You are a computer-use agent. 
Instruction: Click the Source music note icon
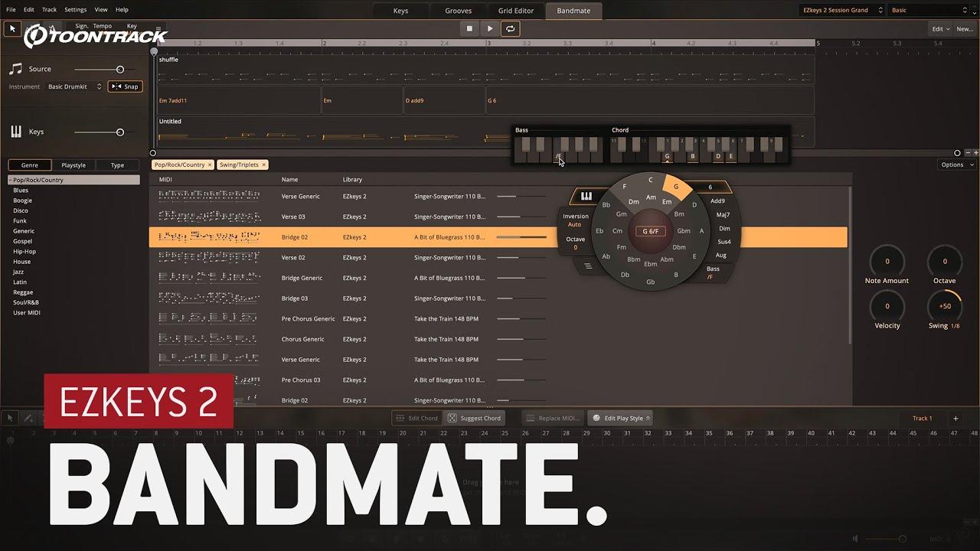coord(15,69)
